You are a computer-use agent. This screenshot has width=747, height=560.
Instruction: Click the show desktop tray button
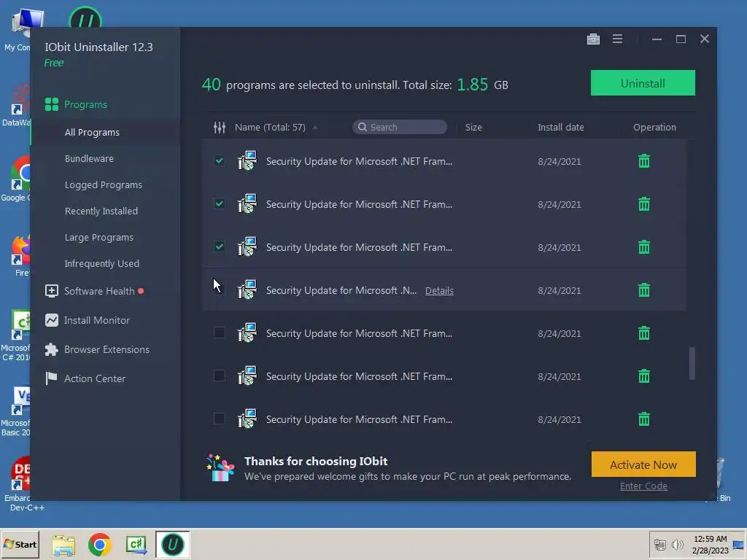tap(739, 544)
